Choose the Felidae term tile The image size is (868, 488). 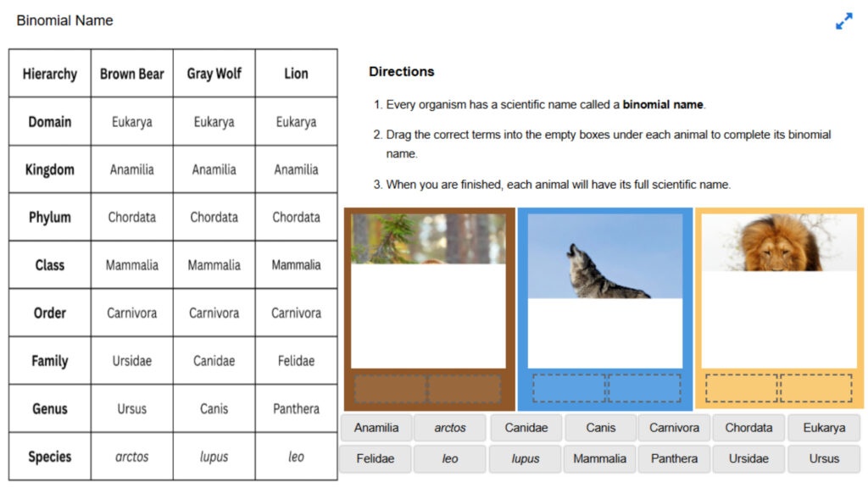[x=376, y=458]
